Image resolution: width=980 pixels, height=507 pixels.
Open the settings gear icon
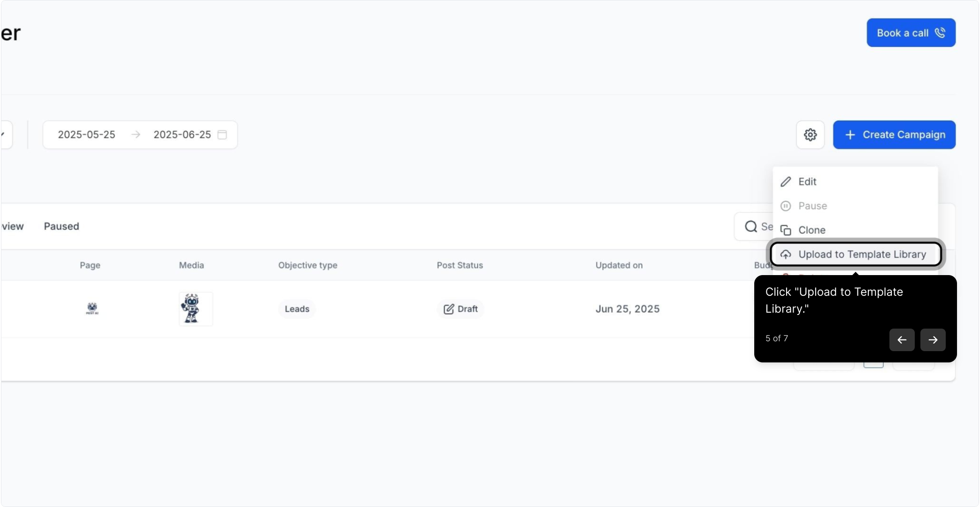point(810,135)
